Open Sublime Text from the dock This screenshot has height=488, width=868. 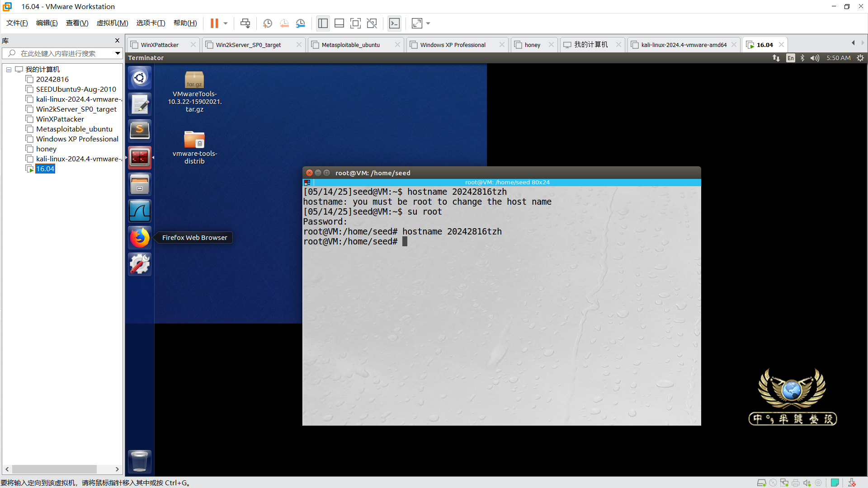click(140, 131)
